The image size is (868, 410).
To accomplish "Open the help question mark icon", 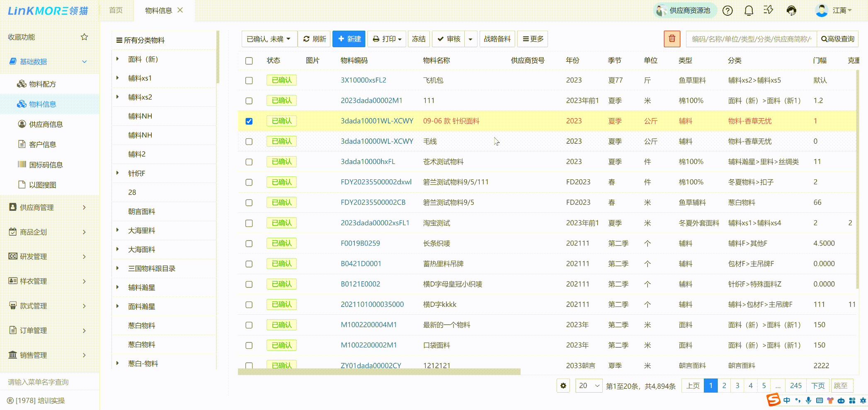I will (727, 11).
